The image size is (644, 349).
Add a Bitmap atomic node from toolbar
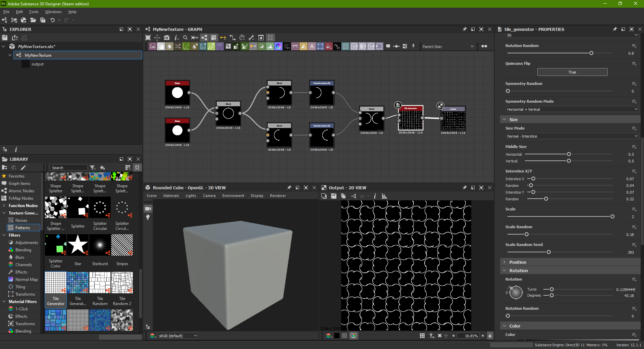click(x=153, y=46)
